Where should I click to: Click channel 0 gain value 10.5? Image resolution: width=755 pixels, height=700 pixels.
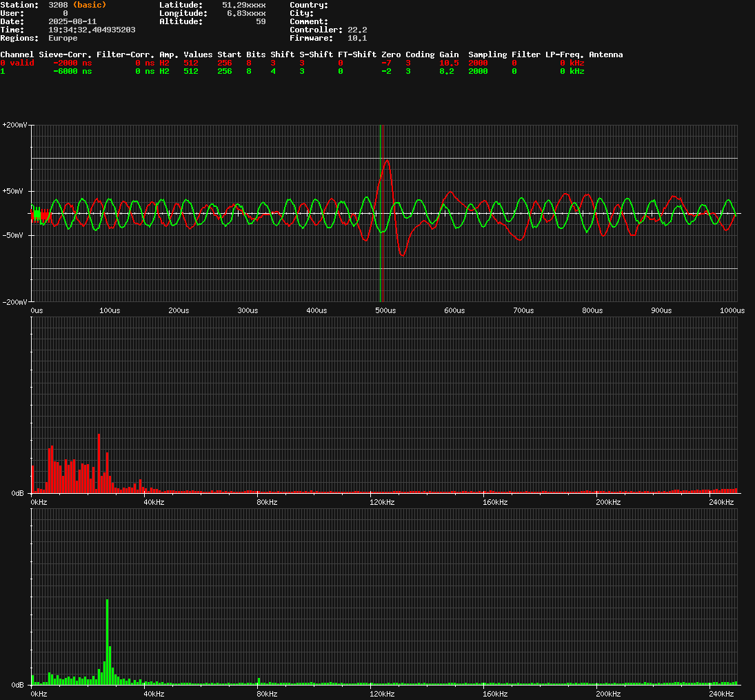coord(449,63)
